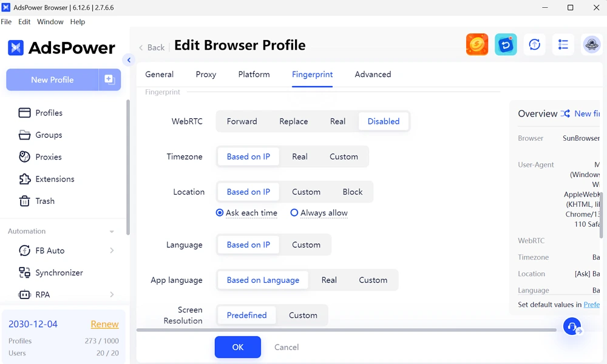
Task: Switch to the Proxy tab
Action: [x=206, y=74]
